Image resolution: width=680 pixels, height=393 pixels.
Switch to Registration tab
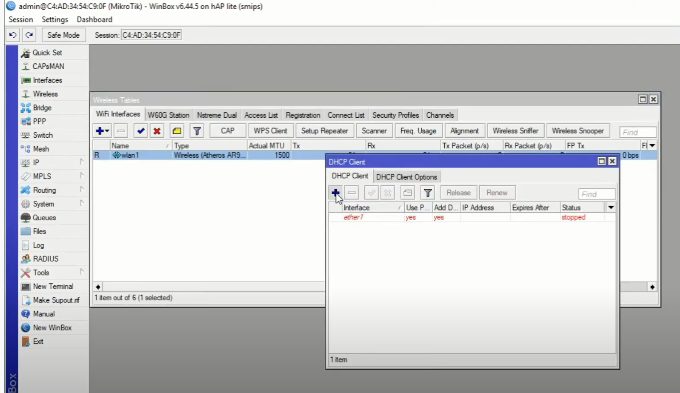[303, 115]
